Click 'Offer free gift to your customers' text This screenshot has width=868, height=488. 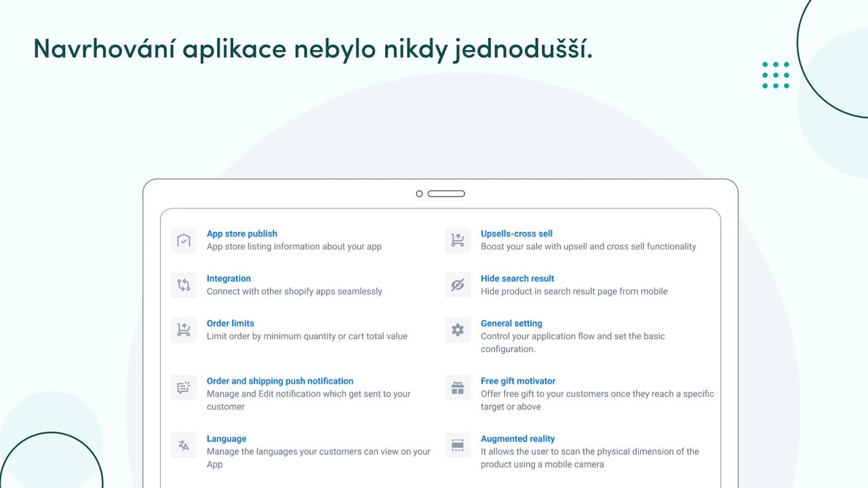(x=597, y=400)
